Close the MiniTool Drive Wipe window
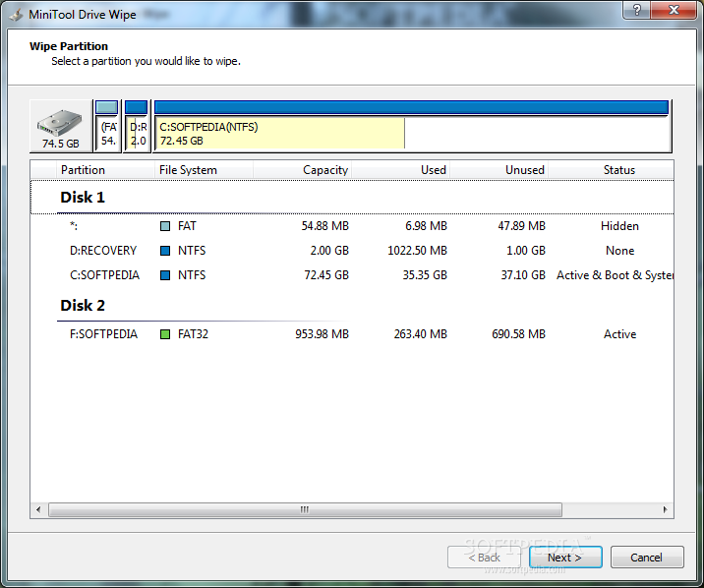704x588 pixels. [674, 10]
